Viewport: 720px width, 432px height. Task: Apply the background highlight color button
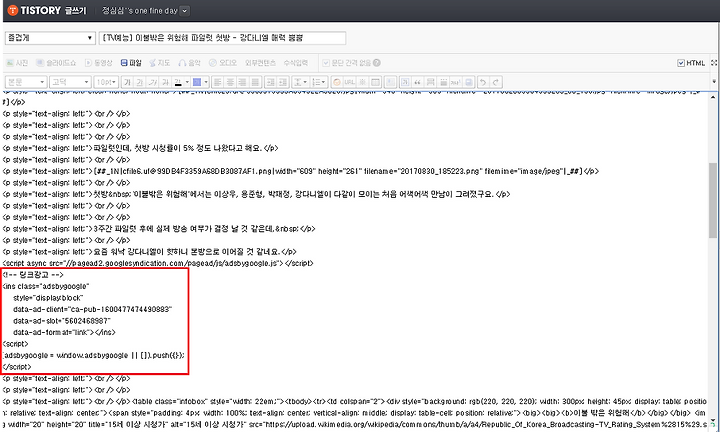tap(197, 82)
